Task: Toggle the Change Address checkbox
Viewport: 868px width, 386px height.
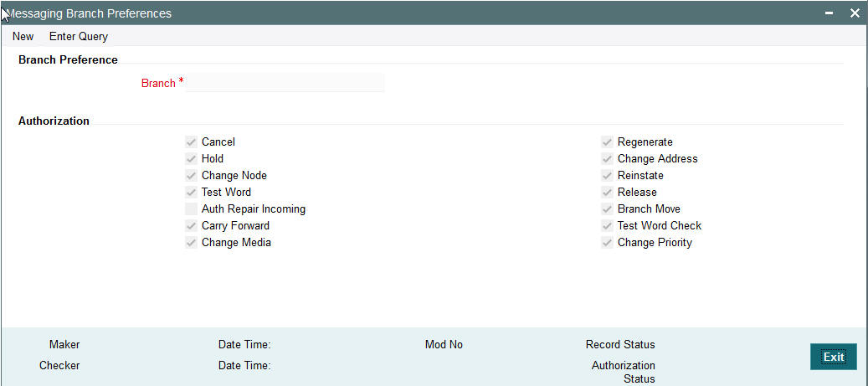Action: click(608, 159)
